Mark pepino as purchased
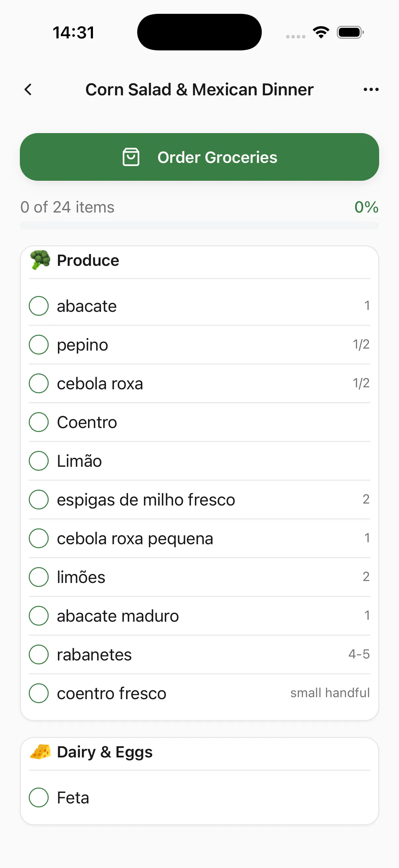399x868 pixels. (39, 345)
